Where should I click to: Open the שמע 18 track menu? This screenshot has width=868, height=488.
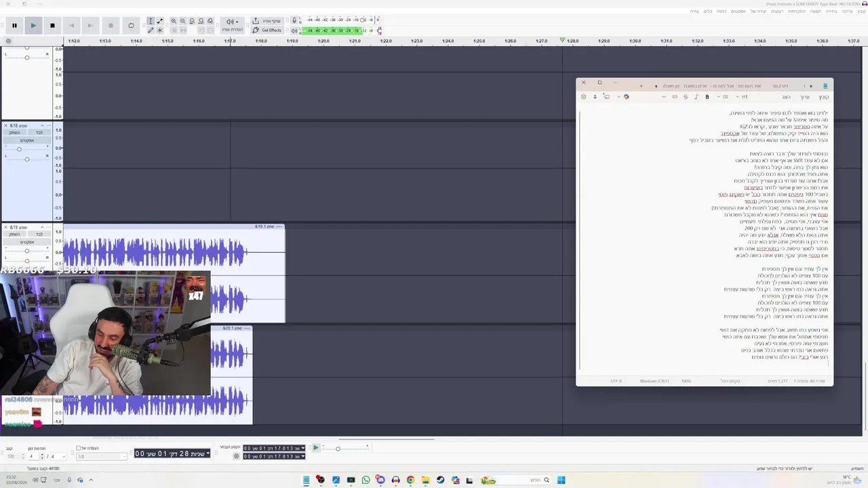coord(48,125)
